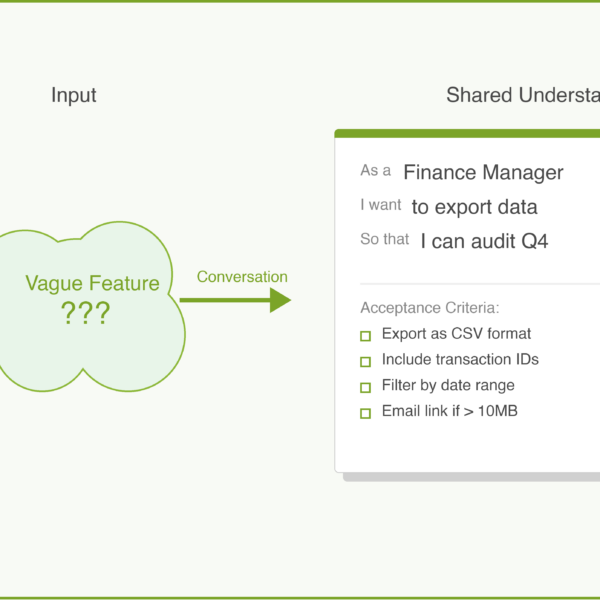
Task: Click the Finance Manager role text
Action: pos(483,172)
